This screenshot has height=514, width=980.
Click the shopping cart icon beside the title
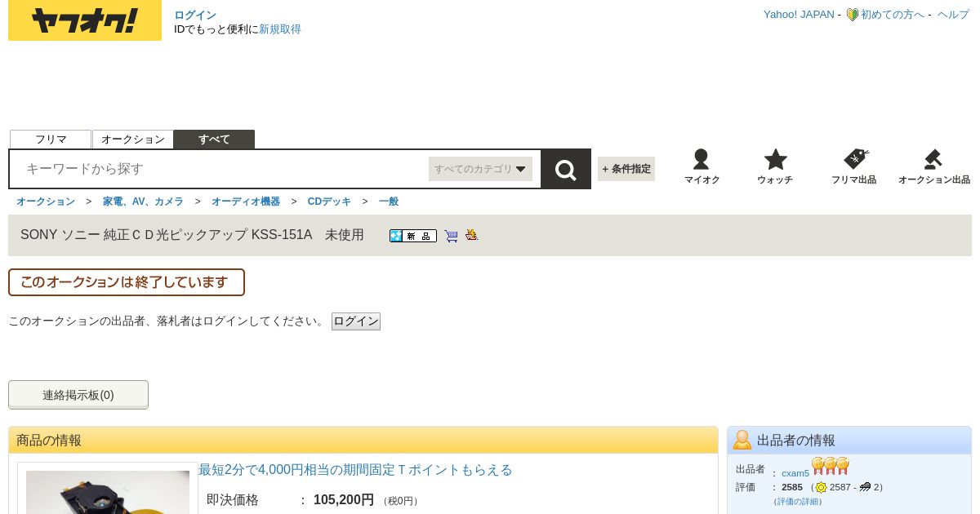point(451,236)
